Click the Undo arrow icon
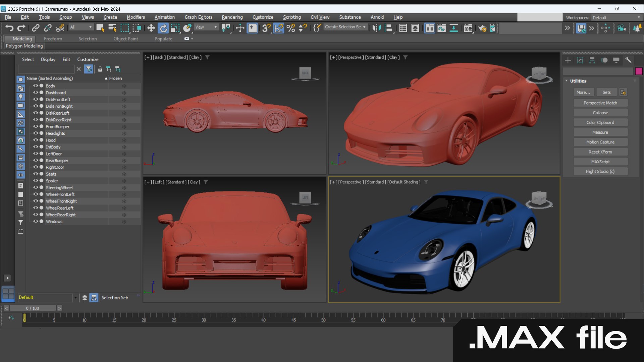This screenshot has width=644, height=362. (9, 28)
